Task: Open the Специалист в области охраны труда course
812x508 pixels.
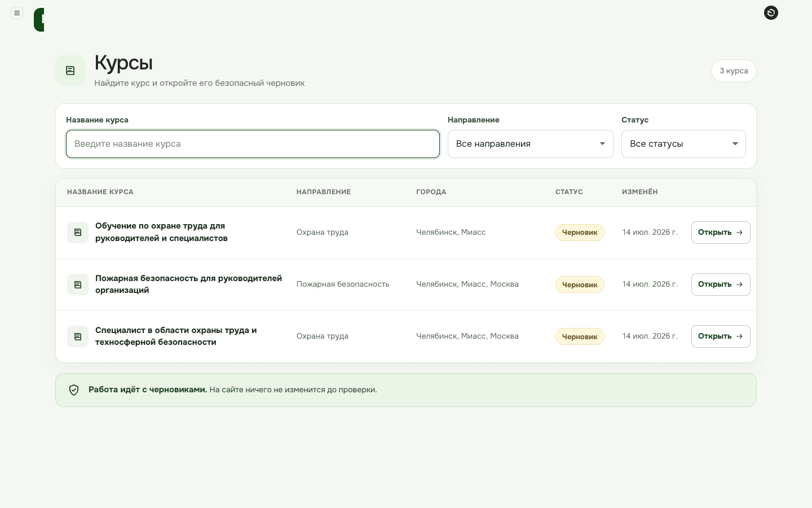Action: coord(721,336)
